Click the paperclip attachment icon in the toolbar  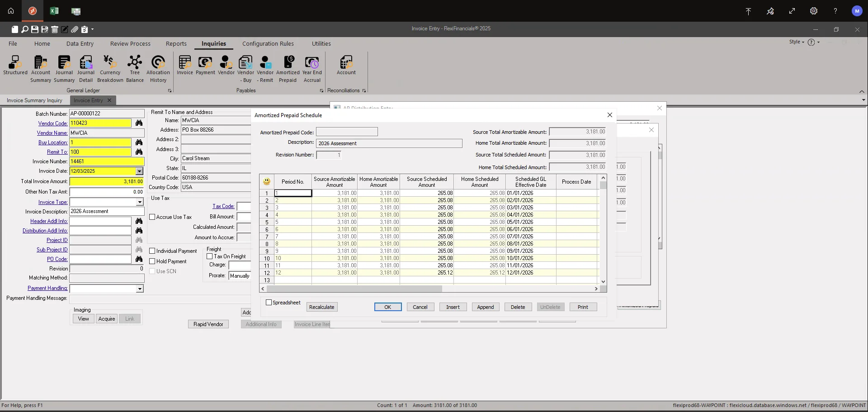[75, 29]
